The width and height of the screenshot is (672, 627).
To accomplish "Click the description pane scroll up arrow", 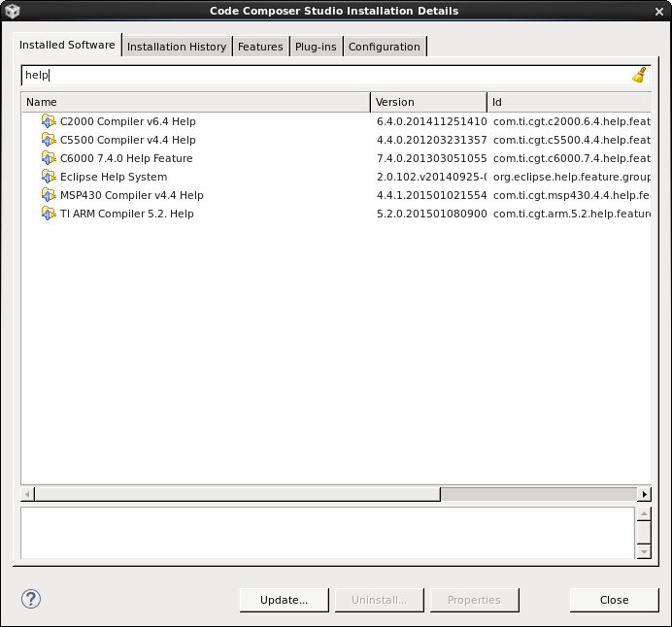I will tap(644, 513).
